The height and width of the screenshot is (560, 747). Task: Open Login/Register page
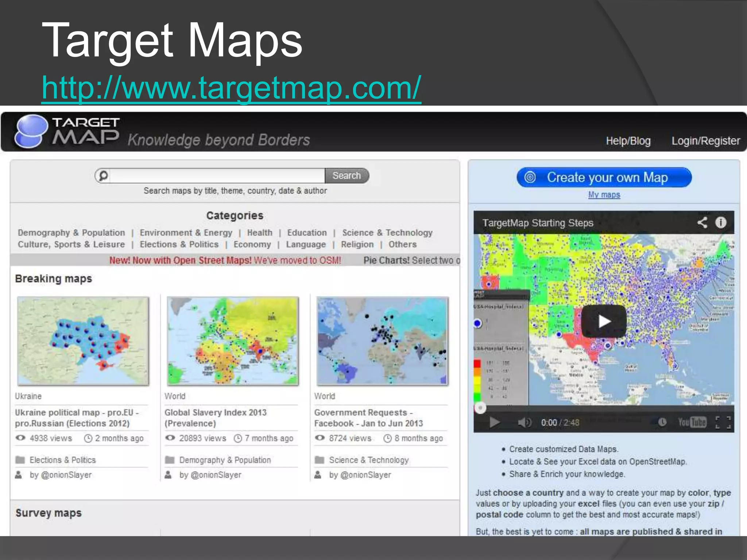pyautogui.click(x=706, y=141)
